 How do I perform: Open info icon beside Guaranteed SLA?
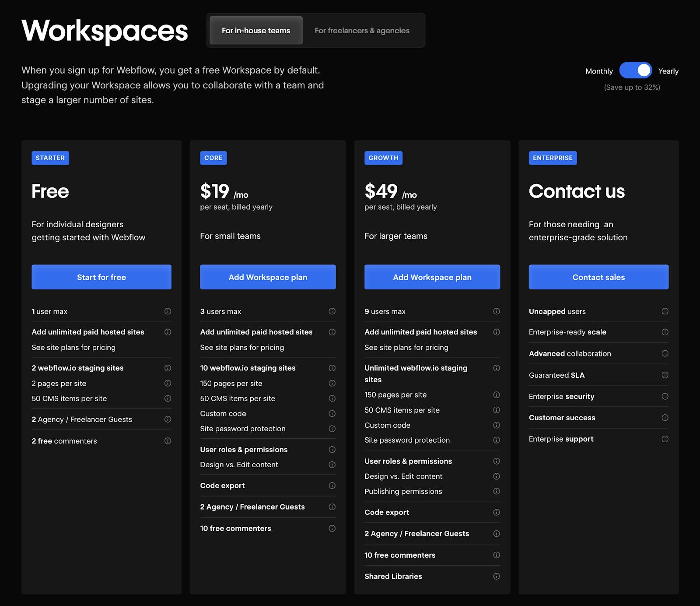665,375
